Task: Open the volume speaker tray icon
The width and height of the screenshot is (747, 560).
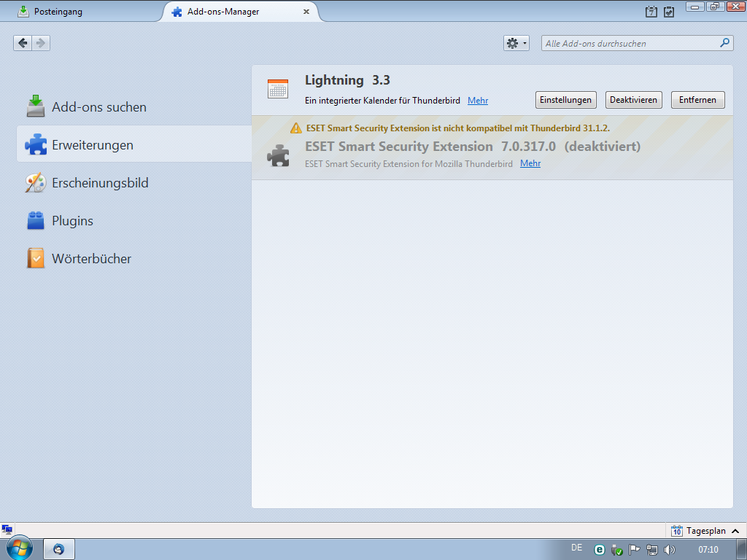Action: tap(670, 550)
